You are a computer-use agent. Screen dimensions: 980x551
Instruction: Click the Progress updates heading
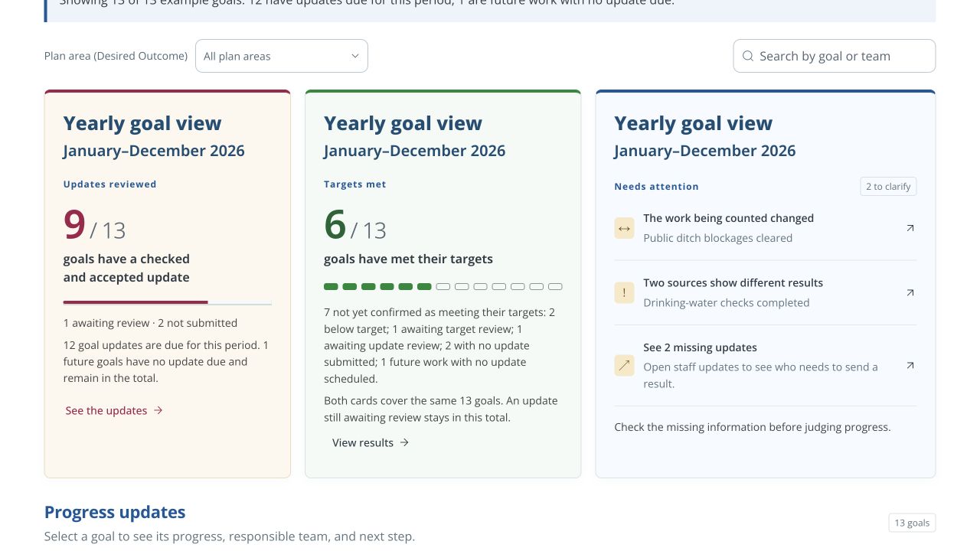click(115, 512)
